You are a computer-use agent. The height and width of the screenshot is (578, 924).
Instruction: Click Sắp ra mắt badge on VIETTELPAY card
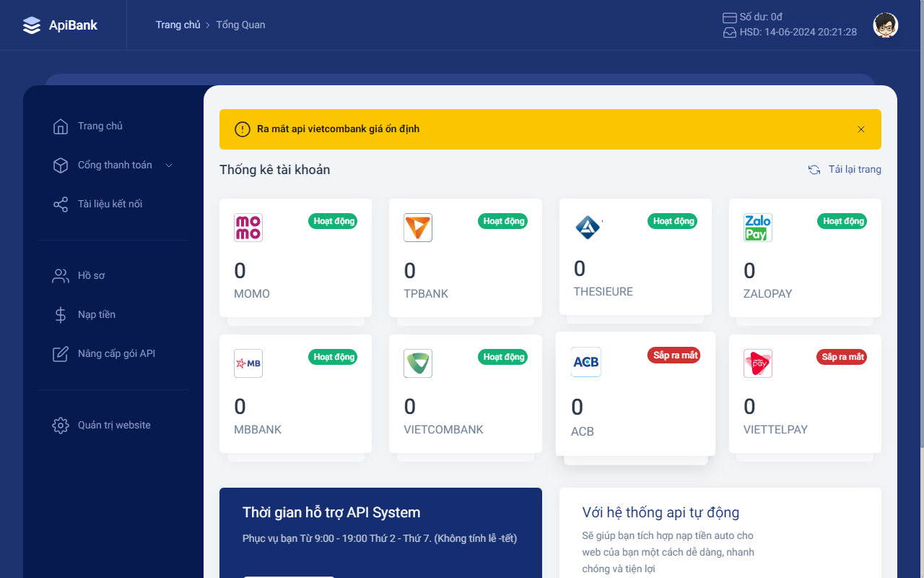pyautogui.click(x=842, y=357)
